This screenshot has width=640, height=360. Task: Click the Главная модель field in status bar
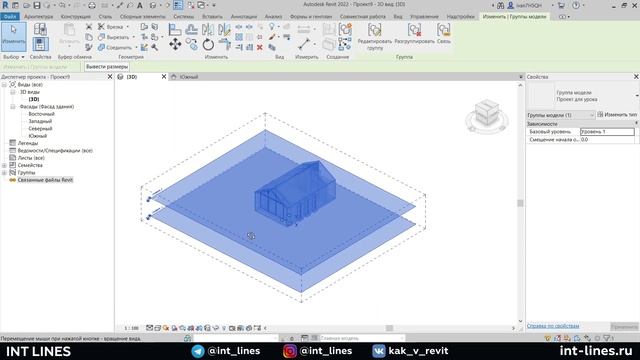pyautogui.click(x=362, y=338)
